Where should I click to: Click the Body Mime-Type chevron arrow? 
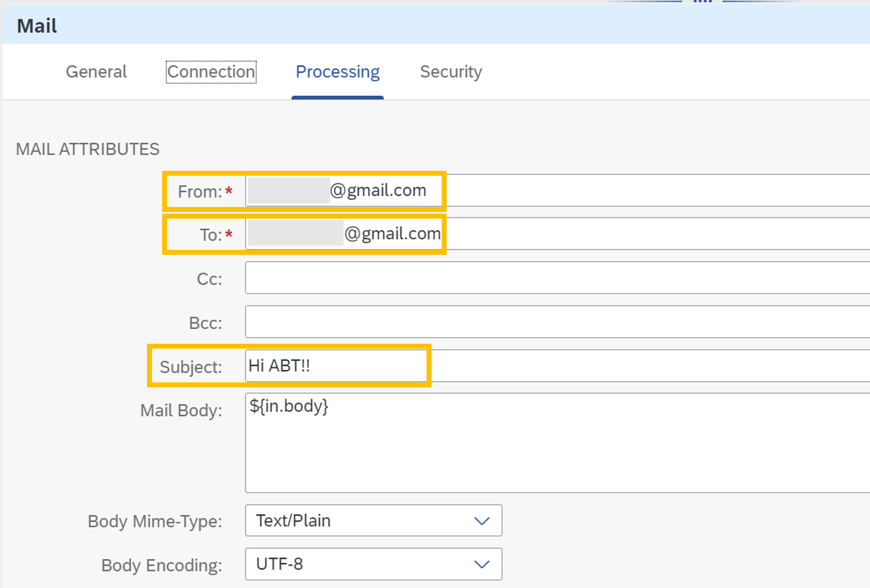coord(482,521)
